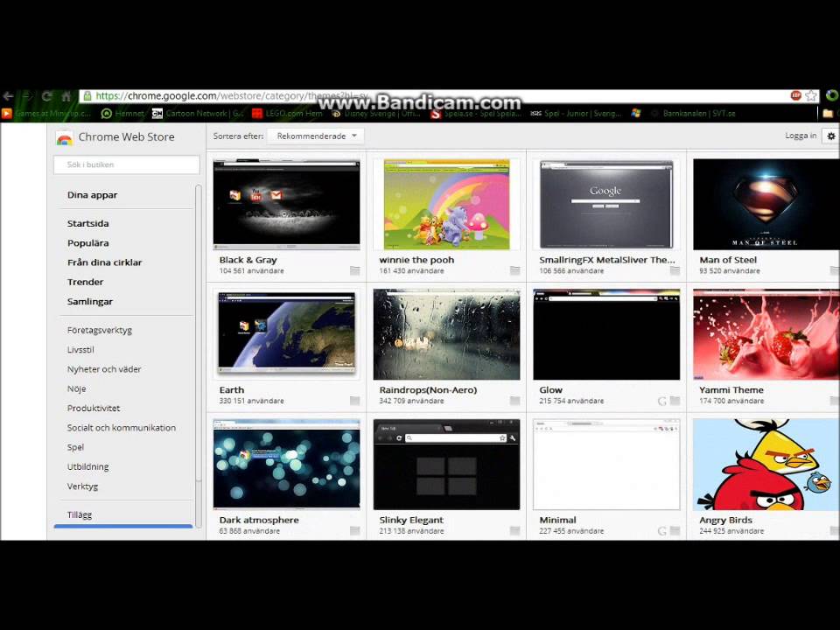Open the Windows-logo bookmark icon
Viewport: 840px width, 630px height.
636,113
